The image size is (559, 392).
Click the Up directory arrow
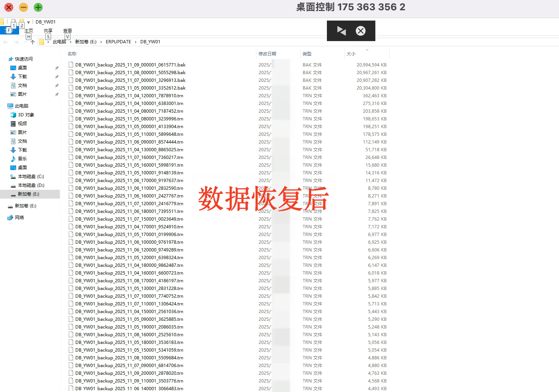coord(33,42)
